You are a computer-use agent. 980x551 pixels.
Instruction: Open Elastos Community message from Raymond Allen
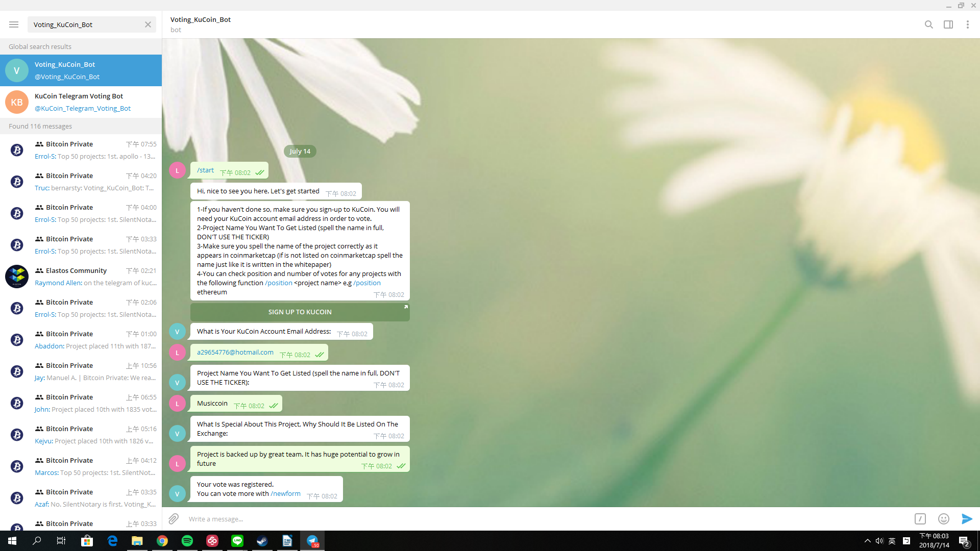click(x=81, y=277)
